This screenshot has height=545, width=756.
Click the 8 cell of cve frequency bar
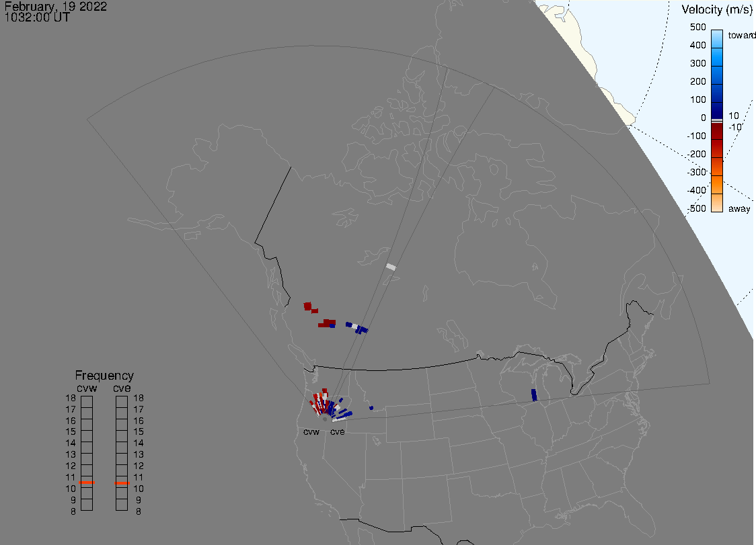(x=122, y=505)
